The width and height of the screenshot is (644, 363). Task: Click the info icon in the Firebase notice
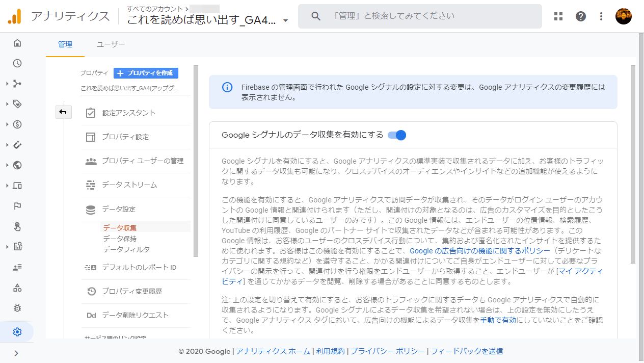pyautogui.click(x=227, y=87)
